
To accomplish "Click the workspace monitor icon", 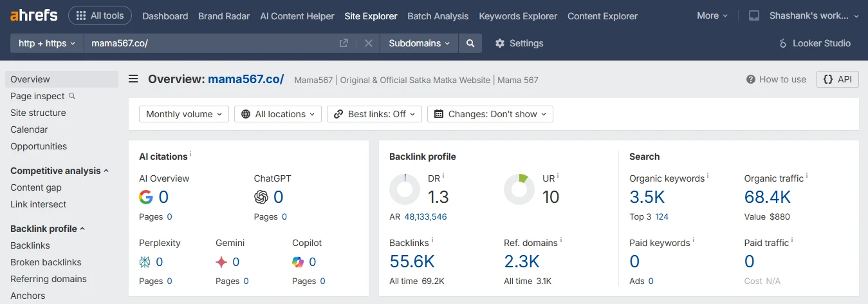I will [754, 15].
